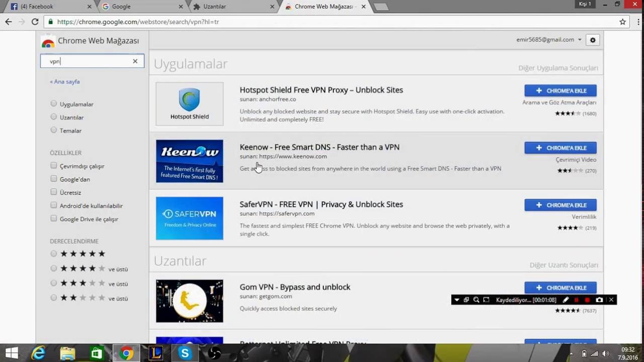Filter by five stars rating
The height and width of the screenshot is (362, 644).
click(x=54, y=253)
